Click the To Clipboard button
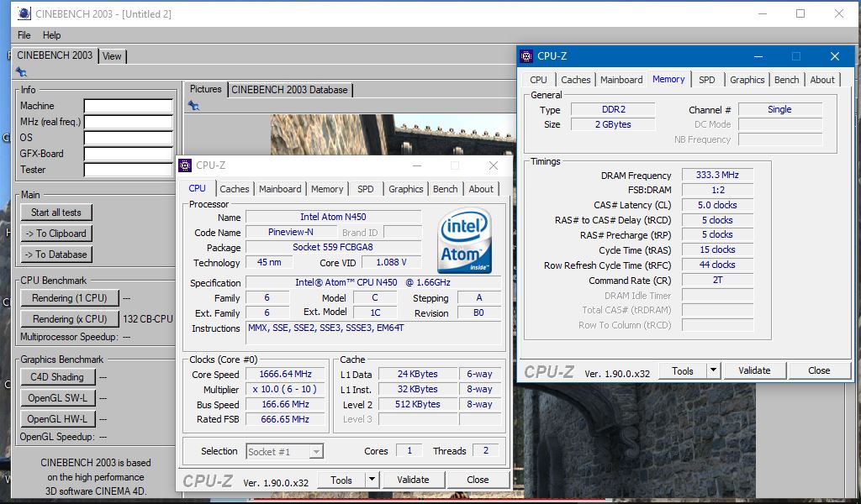The image size is (861, 504). tap(56, 233)
